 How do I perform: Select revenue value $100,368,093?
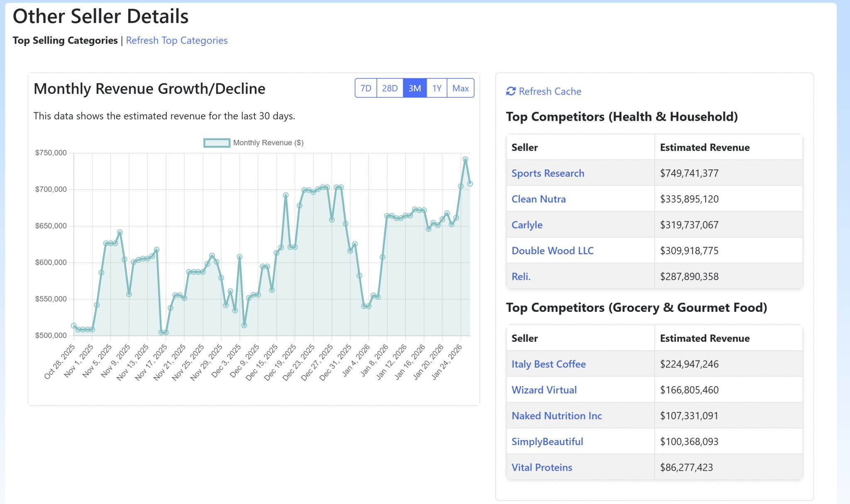[689, 441]
